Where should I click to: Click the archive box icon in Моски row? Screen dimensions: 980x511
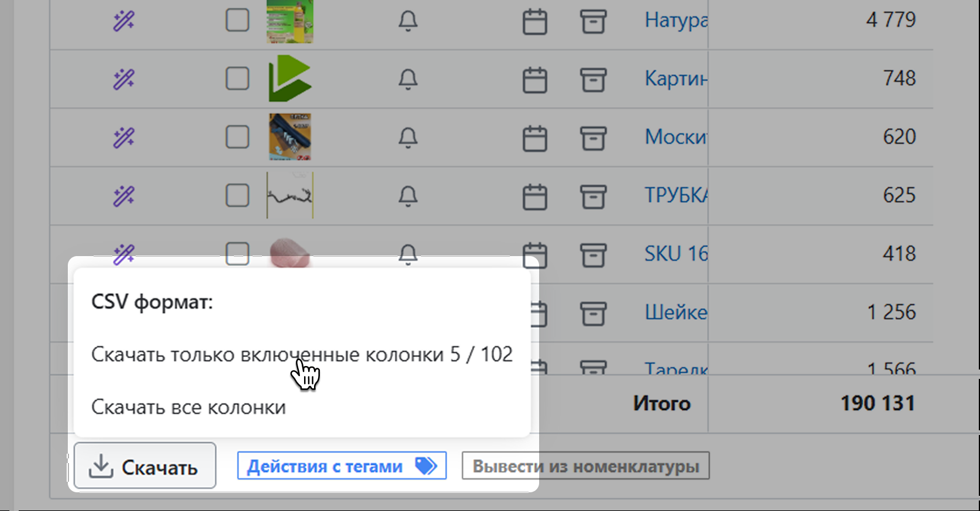pyautogui.click(x=593, y=139)
